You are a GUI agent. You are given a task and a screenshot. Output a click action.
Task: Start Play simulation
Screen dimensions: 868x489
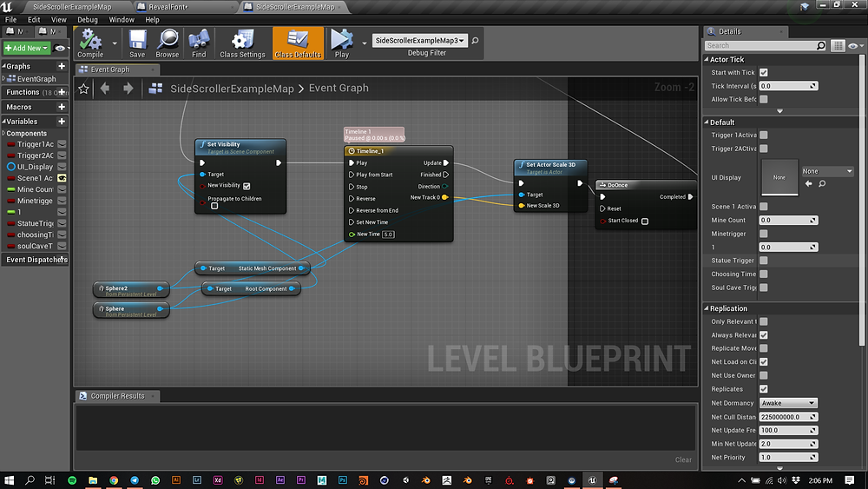pyautogui.click(x=341, y=43)
